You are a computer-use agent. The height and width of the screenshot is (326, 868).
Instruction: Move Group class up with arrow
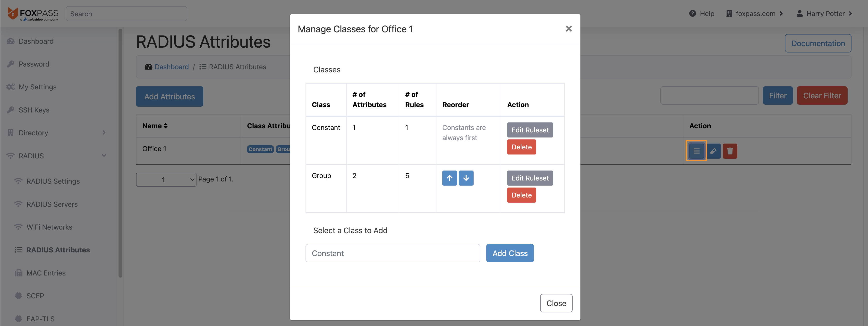[449, 178]
